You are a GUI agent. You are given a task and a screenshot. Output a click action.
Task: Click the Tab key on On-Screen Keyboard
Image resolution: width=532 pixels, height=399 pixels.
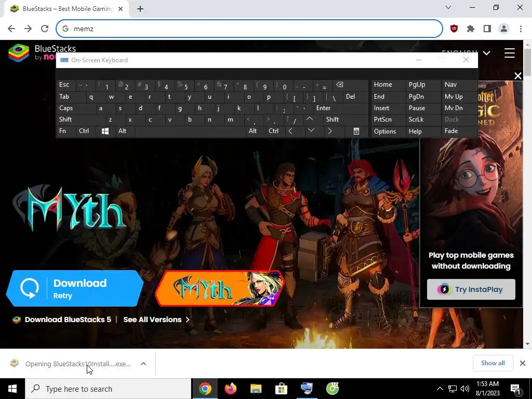71,97
